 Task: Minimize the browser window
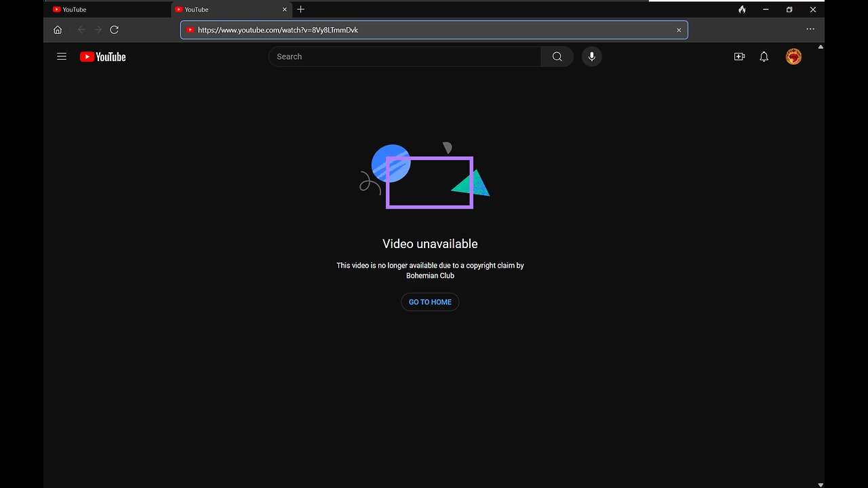(x=766, y=9)
